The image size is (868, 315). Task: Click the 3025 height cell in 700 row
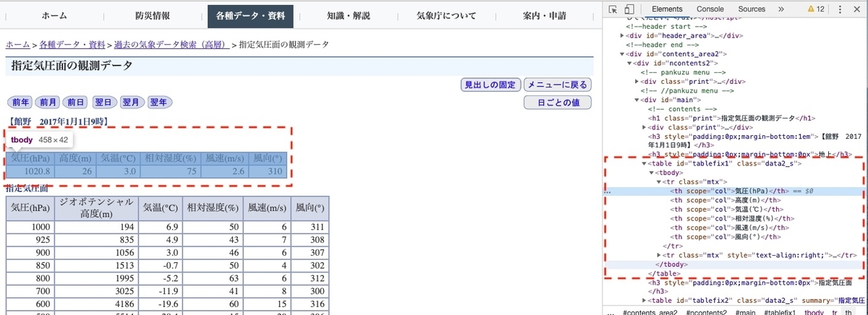click(x=95, y=293)
